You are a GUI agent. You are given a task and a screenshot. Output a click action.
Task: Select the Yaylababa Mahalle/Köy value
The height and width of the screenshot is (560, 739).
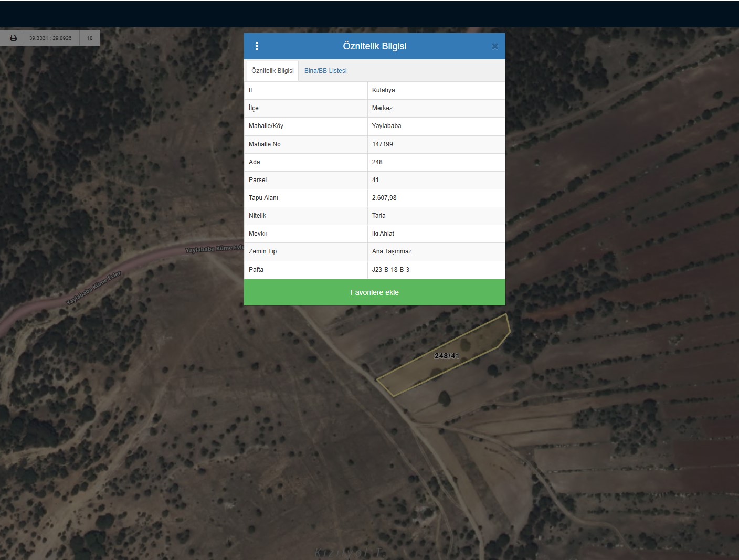click(x=386, y=126)
